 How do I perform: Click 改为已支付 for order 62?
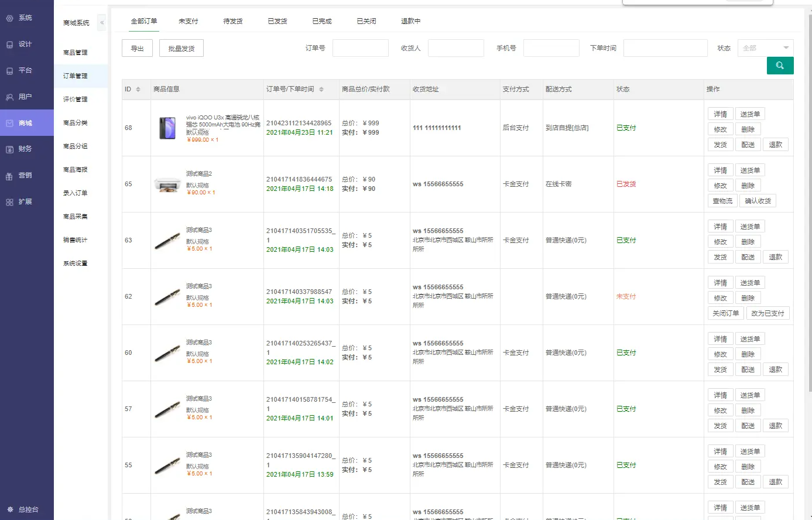[x=768, y=313]
